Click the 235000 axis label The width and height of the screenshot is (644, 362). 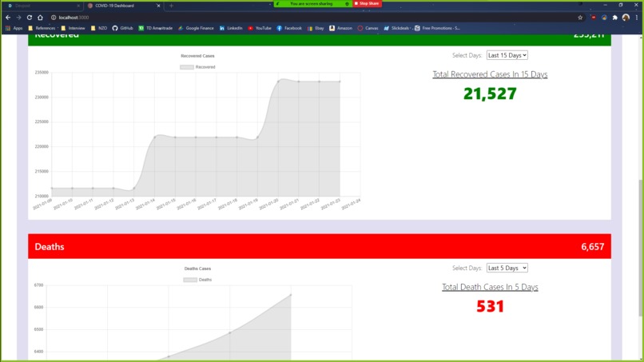click(x=42, y=72)
